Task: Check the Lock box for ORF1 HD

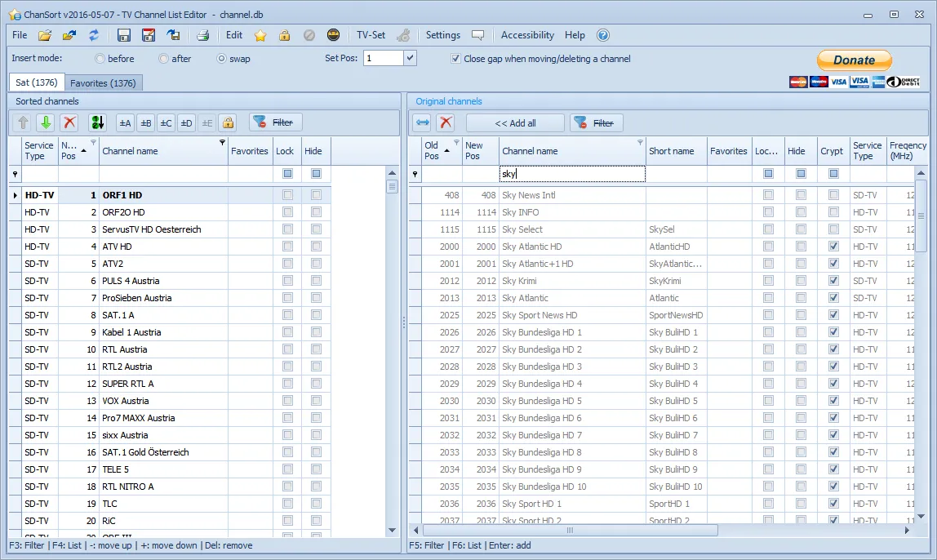Action: [287, 195]
